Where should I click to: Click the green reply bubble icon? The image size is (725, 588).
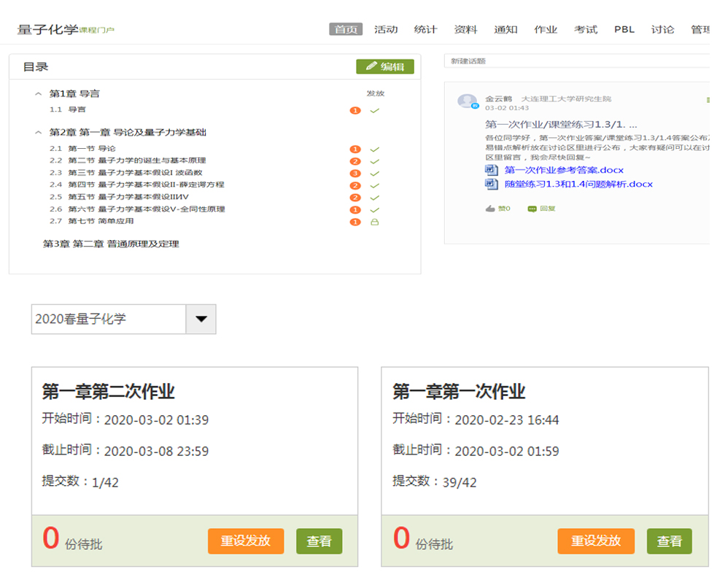533,209
